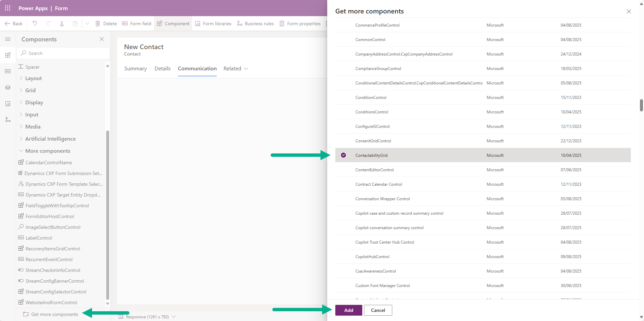Click the Get more components link
Screen dimensions: 644x321
pos(55,314)
